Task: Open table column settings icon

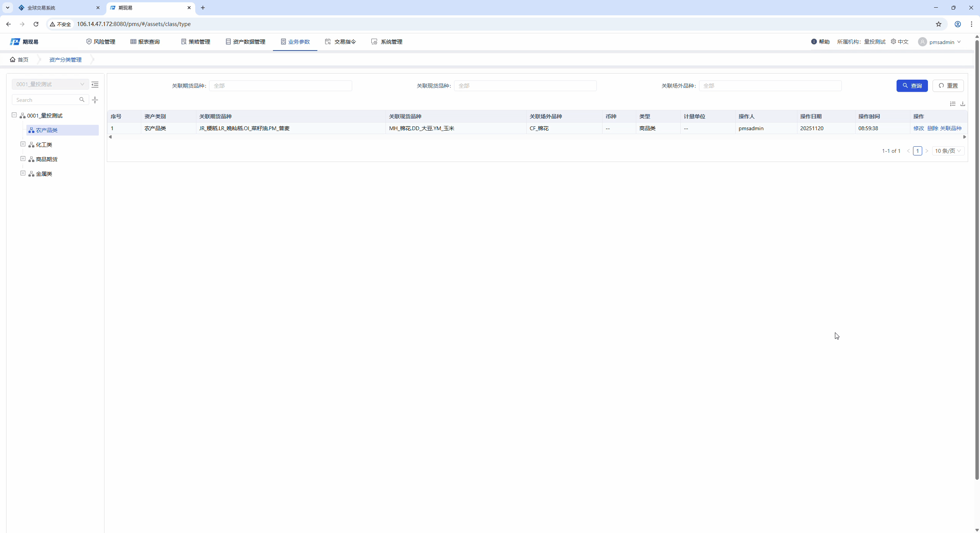Action: tap(953, 104)
